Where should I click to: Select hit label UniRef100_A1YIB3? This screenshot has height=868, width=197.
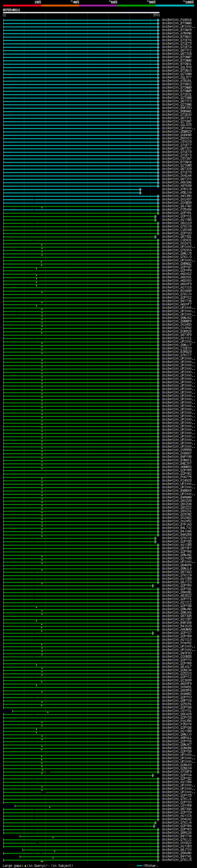tap(176, 846)
